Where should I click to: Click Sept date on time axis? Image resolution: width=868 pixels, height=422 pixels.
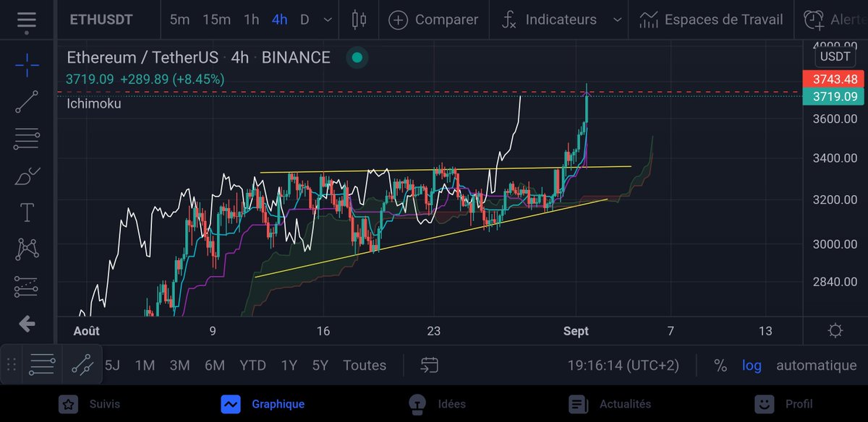[x=575, y=331]
